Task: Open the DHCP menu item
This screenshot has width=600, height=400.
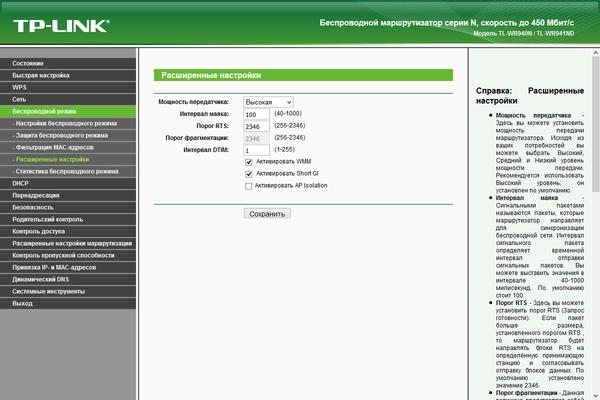Action: click(68, 183)
